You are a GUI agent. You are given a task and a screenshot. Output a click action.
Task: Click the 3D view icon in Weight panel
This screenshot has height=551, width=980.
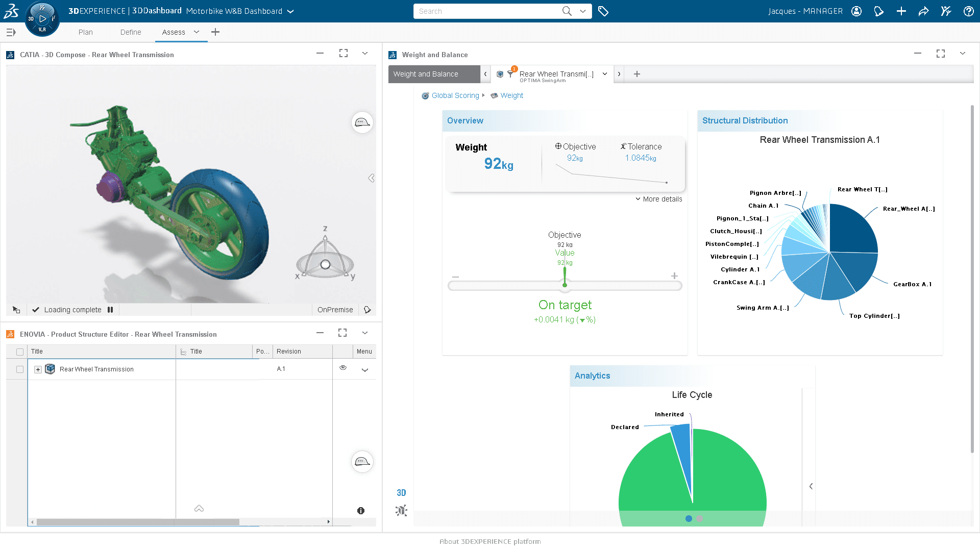pos(401,493)
